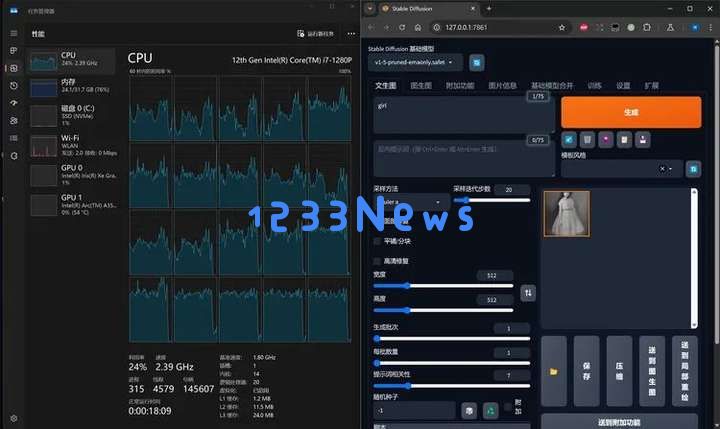Screen dimensions: 720x429
Task: Switch to the 文生图 tab
Action: tap(386, 86)
